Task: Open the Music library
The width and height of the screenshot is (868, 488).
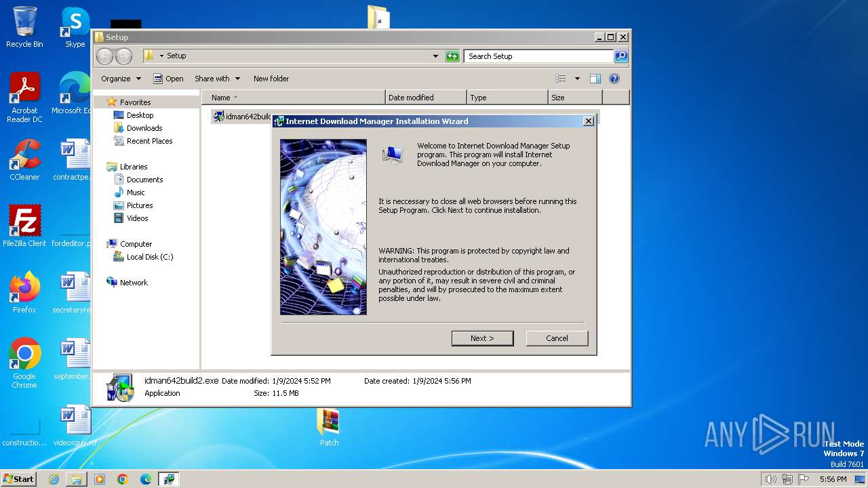Action: (136, 192)
